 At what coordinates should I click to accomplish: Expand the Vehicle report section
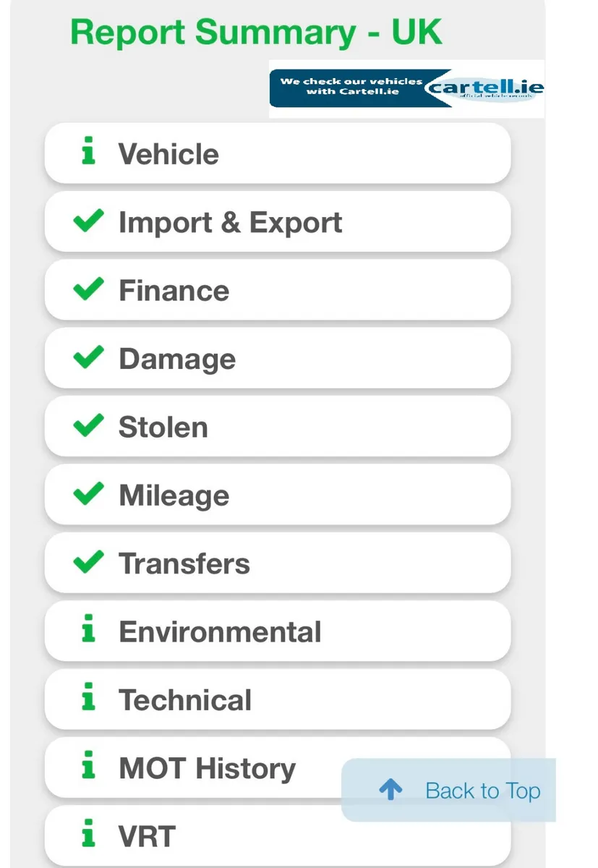tap(278, 153)
